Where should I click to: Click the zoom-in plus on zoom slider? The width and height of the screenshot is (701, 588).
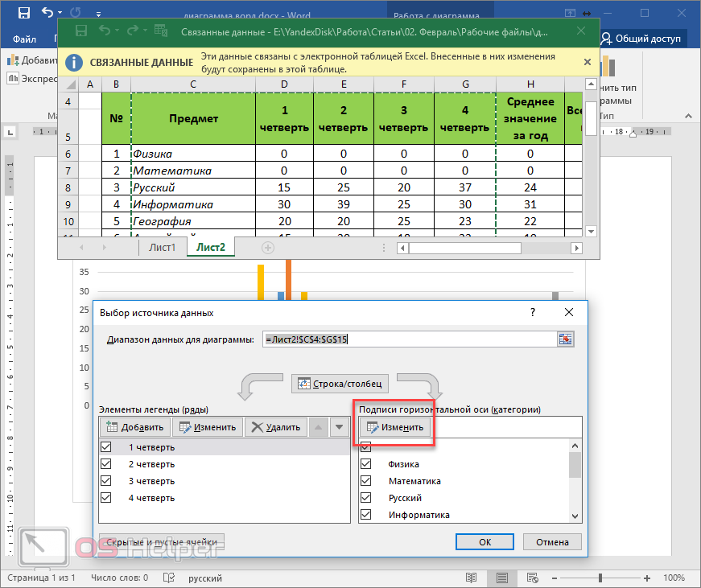click(648, 578)
